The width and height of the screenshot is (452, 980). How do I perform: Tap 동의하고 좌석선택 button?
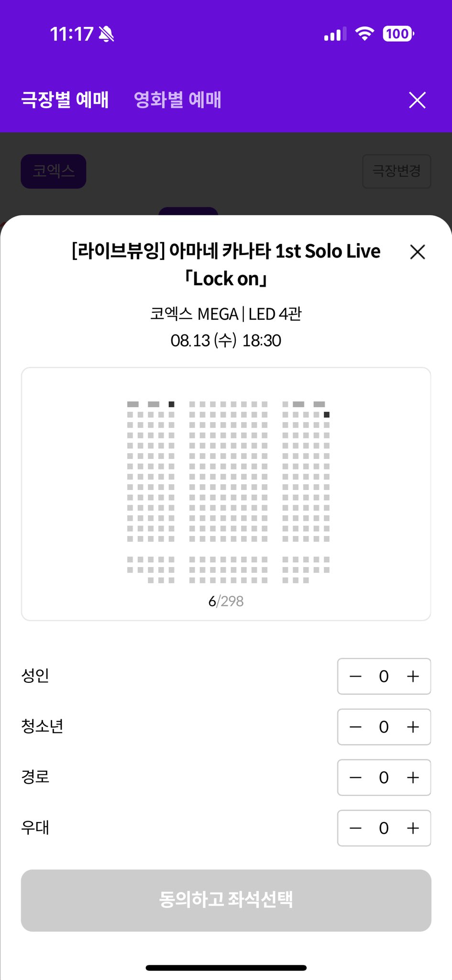pos(226,900)
